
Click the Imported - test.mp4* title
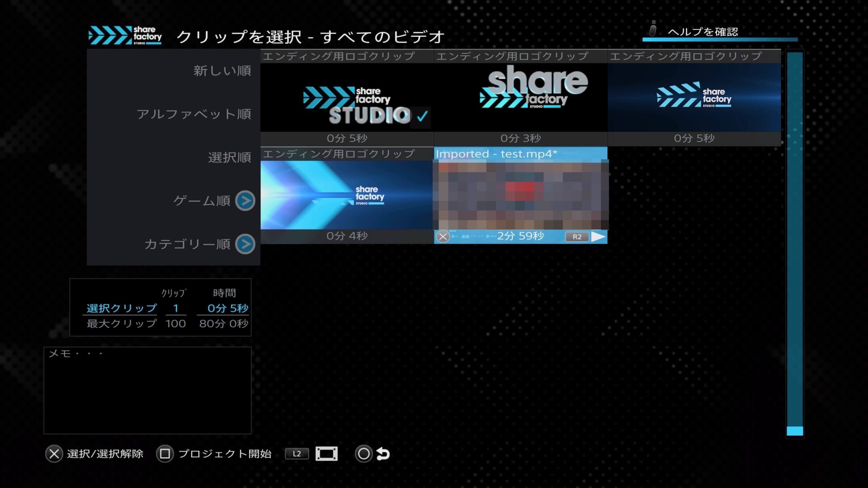click(x=496, y=154)
